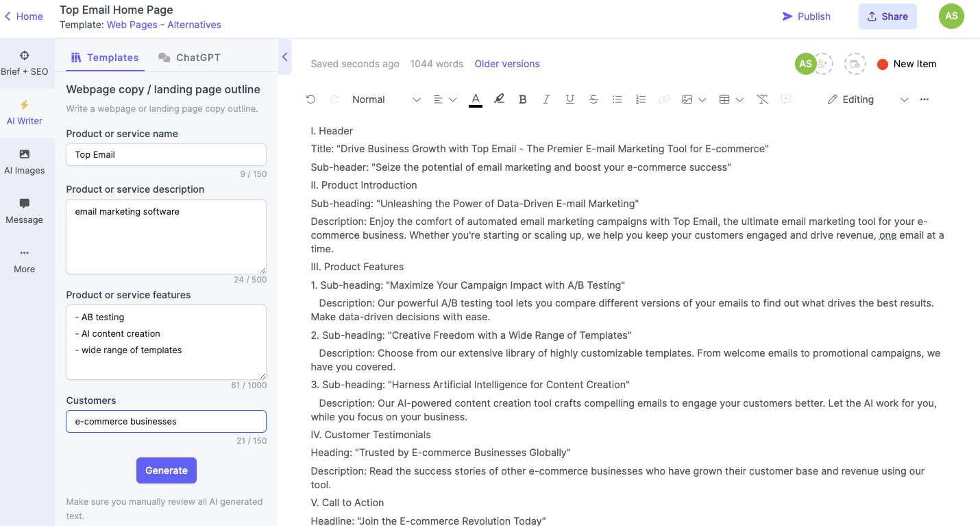Click the 'III. Product Features' line
This screenshot has height=526, width=980.
click(357, 267)
